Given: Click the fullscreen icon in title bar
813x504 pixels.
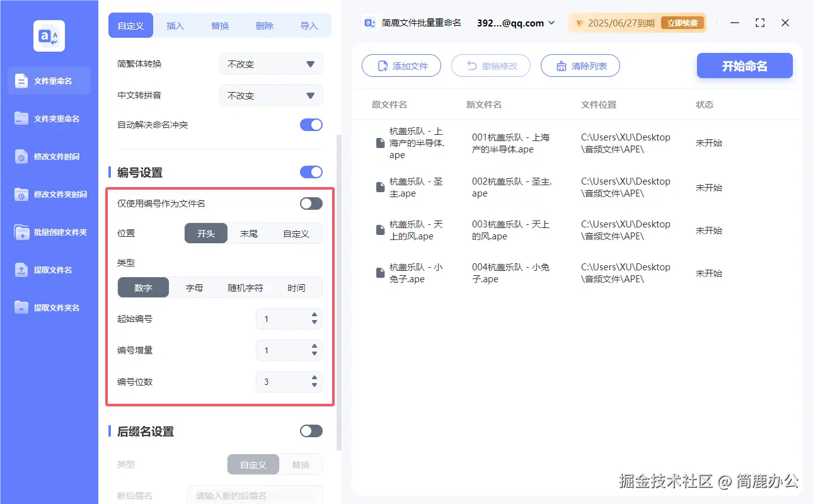Looking at the screenshot, I should click(x=759, y=23).
